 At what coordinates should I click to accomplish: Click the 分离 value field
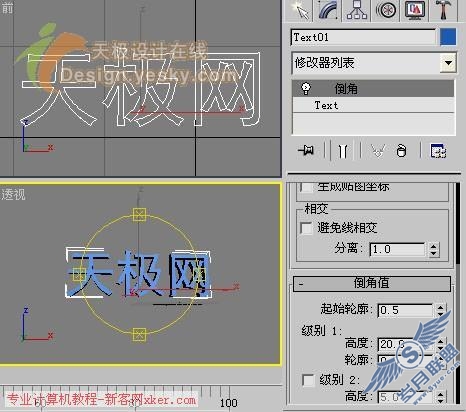click(x=397, y=249)
